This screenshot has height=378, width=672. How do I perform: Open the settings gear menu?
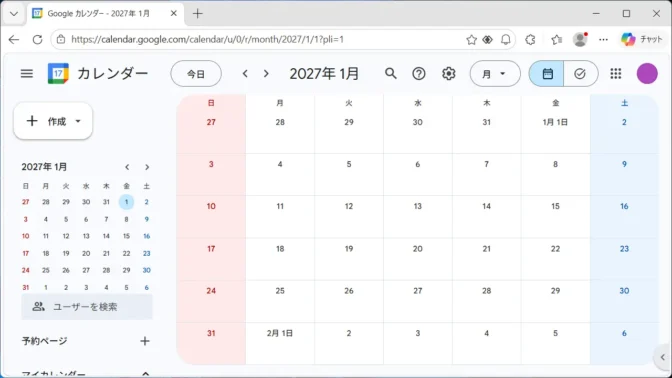(x=448, y=74)
